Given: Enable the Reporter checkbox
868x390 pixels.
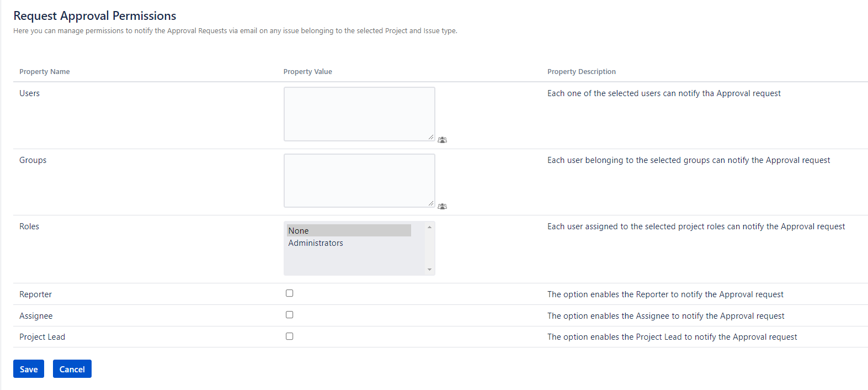Looking at the screenshot, I should tap(289, 293).
